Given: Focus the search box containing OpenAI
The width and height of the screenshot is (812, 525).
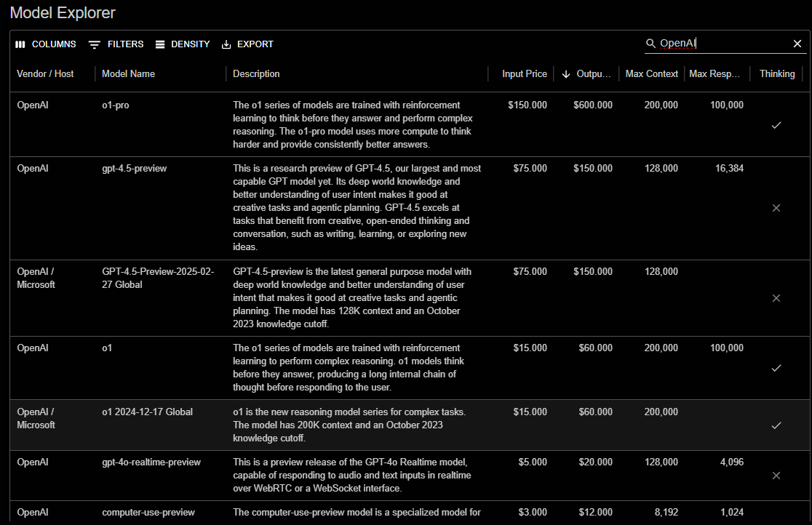Looking at the screenshot, I should tap(723, 44).
